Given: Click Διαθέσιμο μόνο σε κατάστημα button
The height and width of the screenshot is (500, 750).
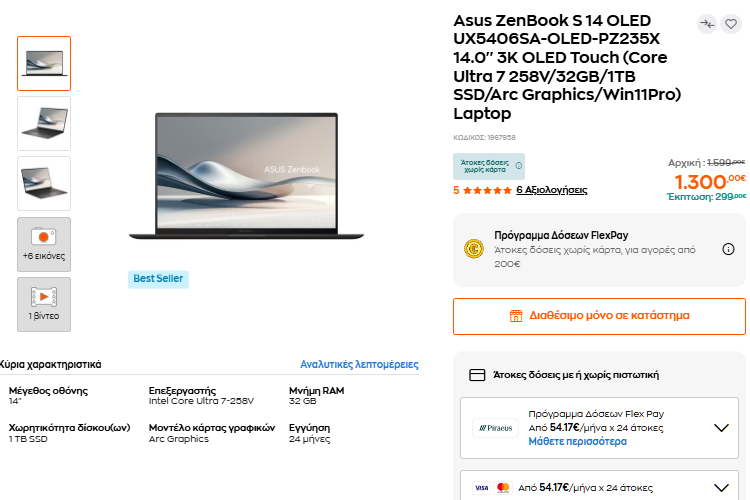Looking at the screenshot, I should point(599,315).
